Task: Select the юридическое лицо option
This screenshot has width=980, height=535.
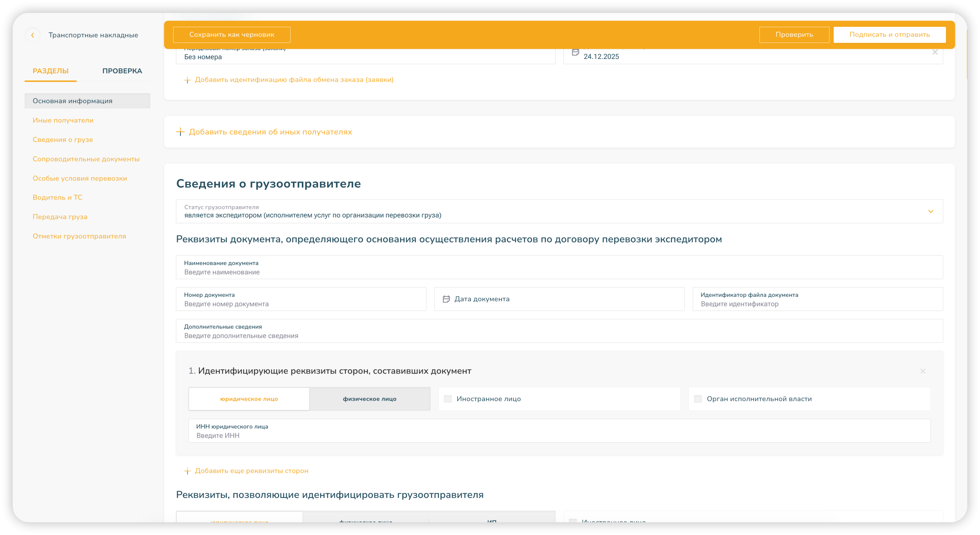Action: [x=249, y=399]
